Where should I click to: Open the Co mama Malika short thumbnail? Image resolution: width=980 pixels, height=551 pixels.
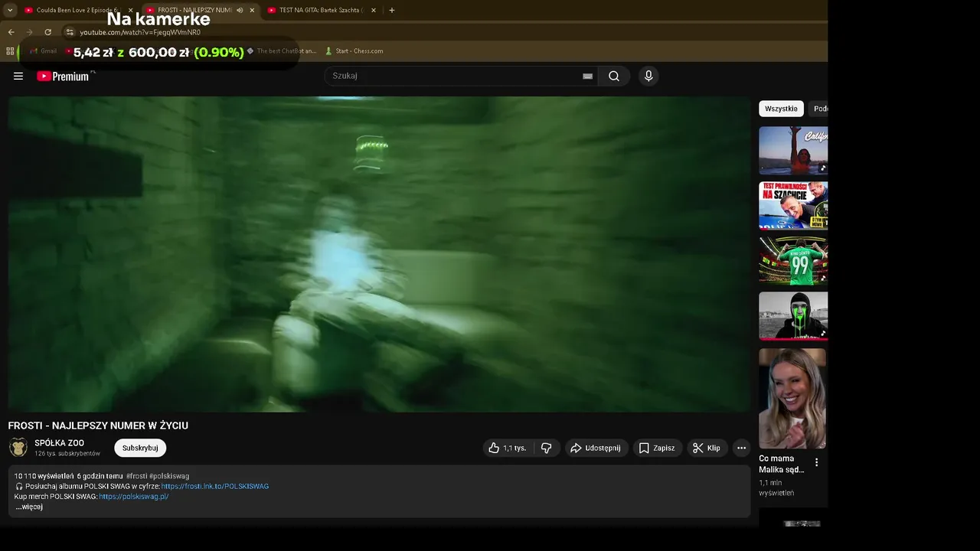tap(792, 399)
